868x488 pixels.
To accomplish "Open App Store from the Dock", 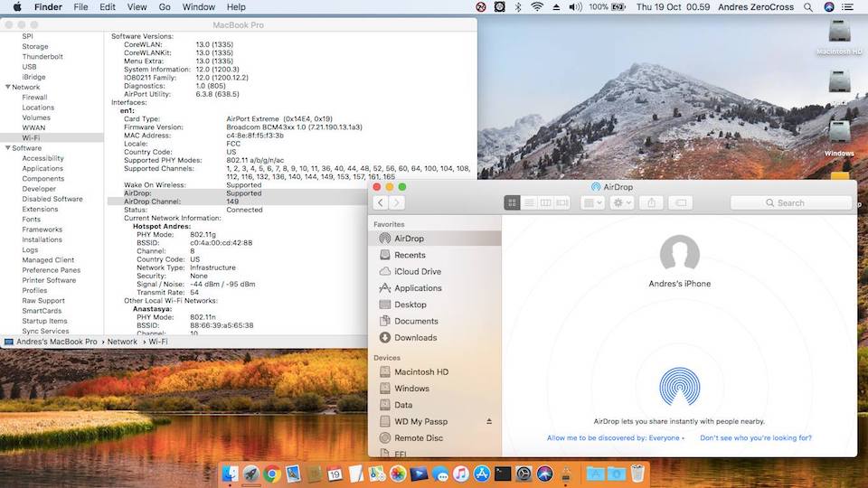I will pyautogui.click(x=482, y=474).
